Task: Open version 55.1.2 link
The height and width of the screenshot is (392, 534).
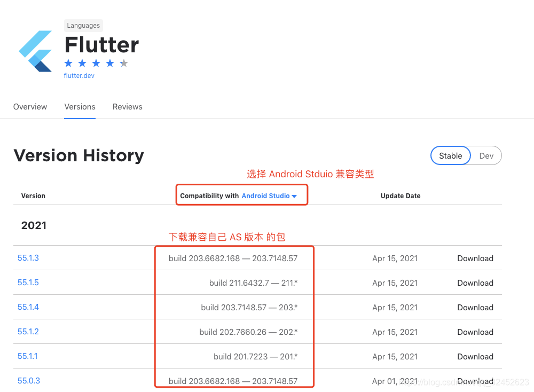Action: tap(28, 331)
